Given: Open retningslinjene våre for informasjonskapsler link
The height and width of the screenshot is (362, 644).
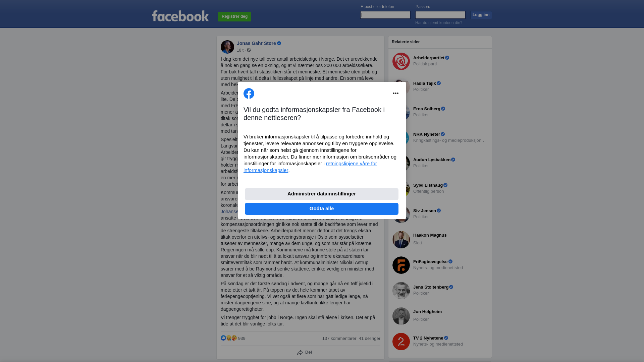Looking at the screenshot, I should pos(310,167).
